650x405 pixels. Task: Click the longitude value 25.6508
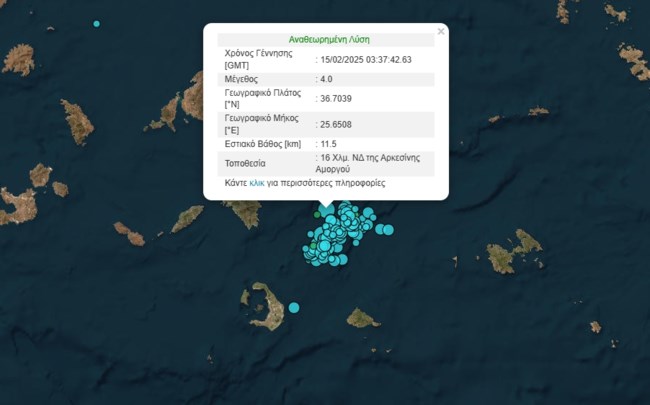coord(337,125)
